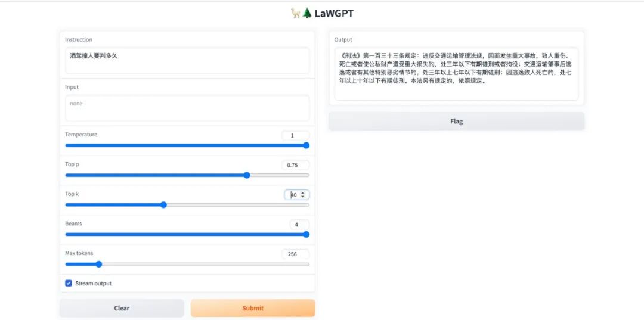The height and width of the screenshot is (320, 644).
Task: Click the Input field showing none
Action: pos(187,108)
